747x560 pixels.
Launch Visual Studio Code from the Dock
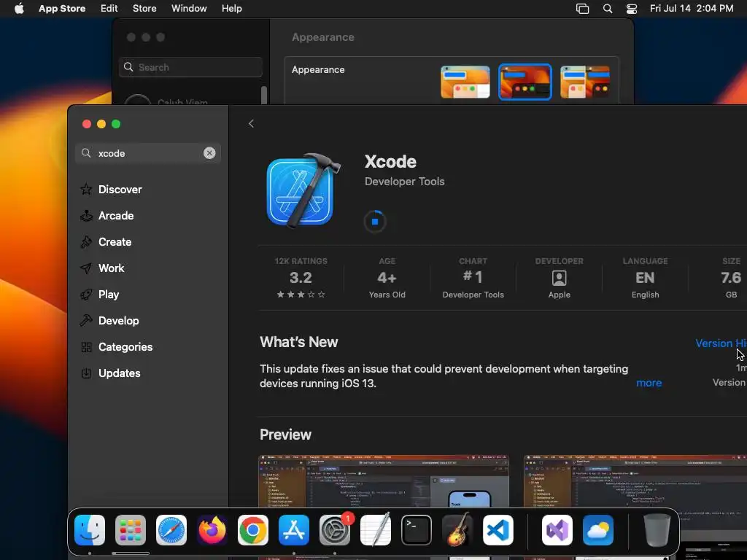(x=498, y=530)
